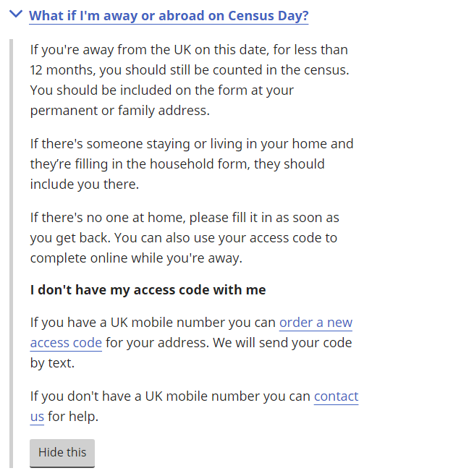Select the "access code" link text on its second line
The width and height of the screenshot is (474, 476).
tap(66, 343)
